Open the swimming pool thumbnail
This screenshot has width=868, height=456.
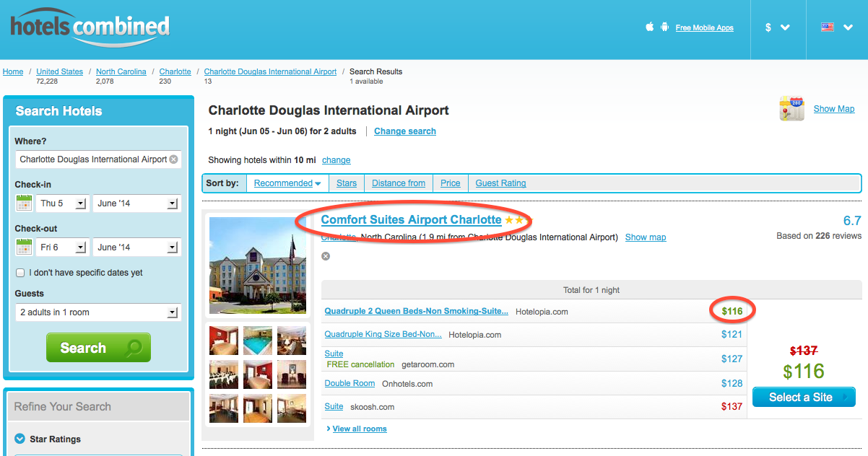point(258,341)
